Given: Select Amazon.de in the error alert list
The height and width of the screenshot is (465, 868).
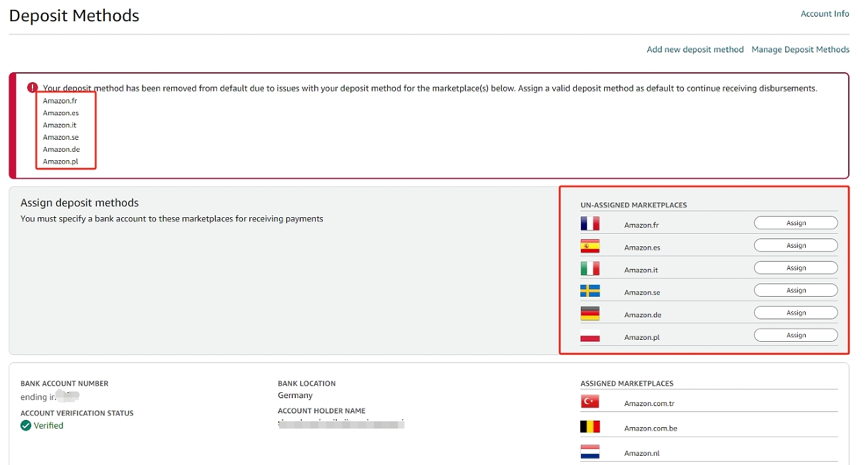Looking at the screenshot, I should point(61,149).
